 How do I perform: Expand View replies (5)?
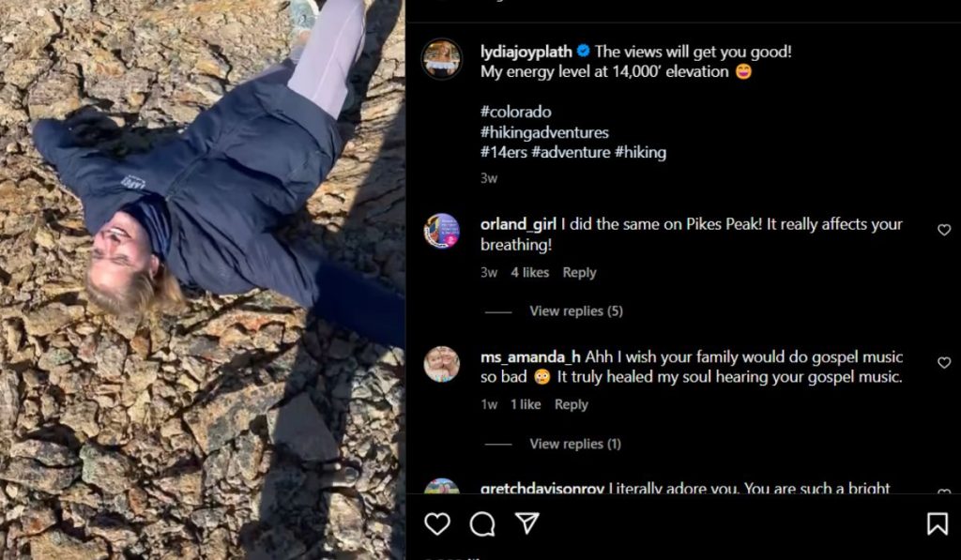(x=575, y=311)
